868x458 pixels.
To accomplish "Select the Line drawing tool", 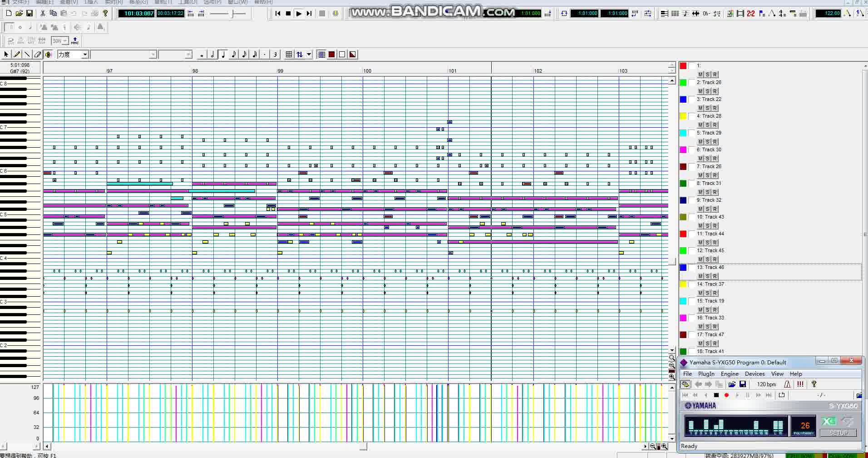I will point(27,55).
